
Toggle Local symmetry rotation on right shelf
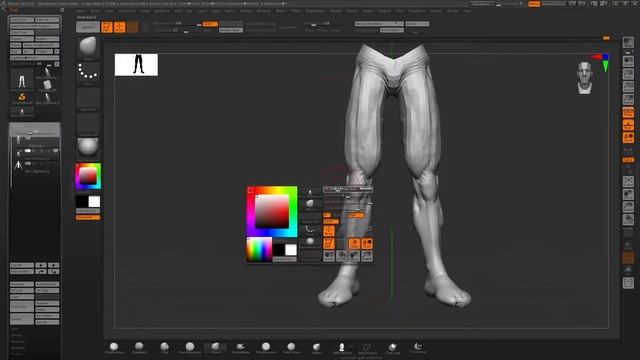628,138
